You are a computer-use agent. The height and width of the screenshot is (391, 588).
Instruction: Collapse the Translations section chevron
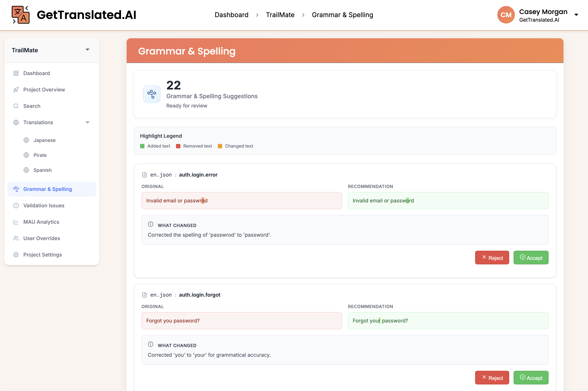(x=87, y=122)
